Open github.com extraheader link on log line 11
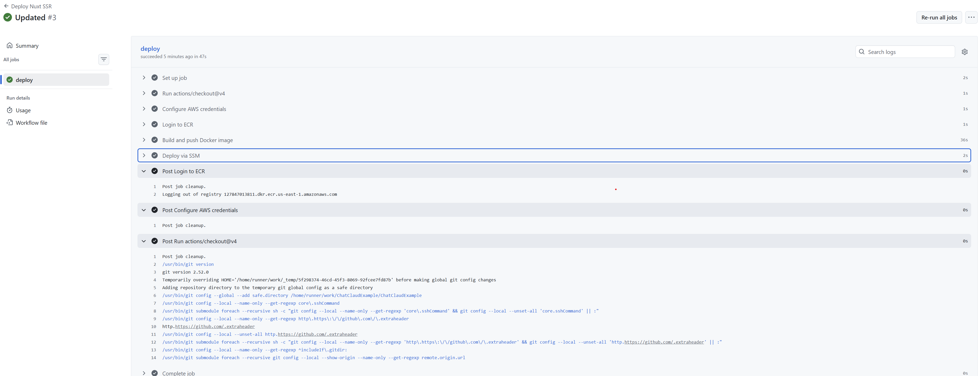The height and width of the screenshot is (376, 980). click(x=318, y=334)
